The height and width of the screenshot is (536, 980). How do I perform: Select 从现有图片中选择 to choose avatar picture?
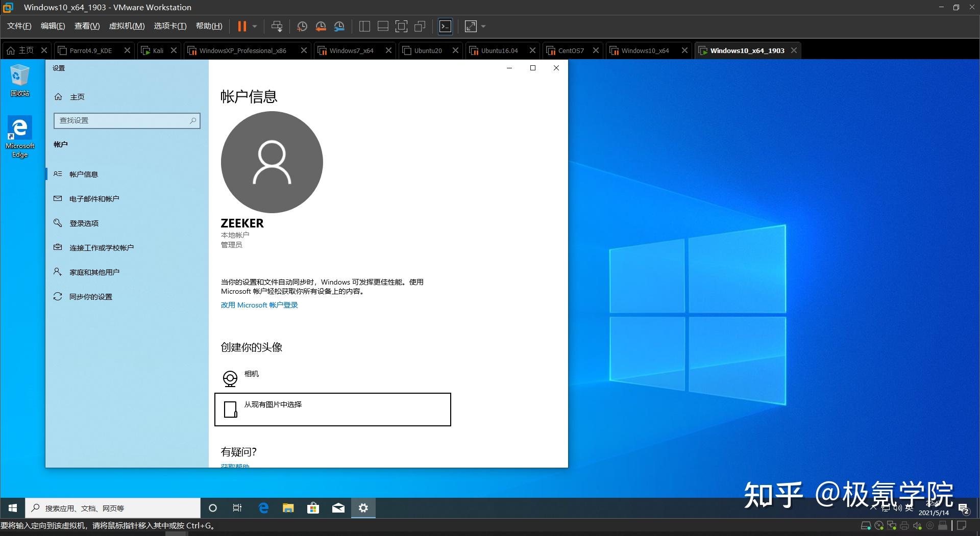pos(274,404)
